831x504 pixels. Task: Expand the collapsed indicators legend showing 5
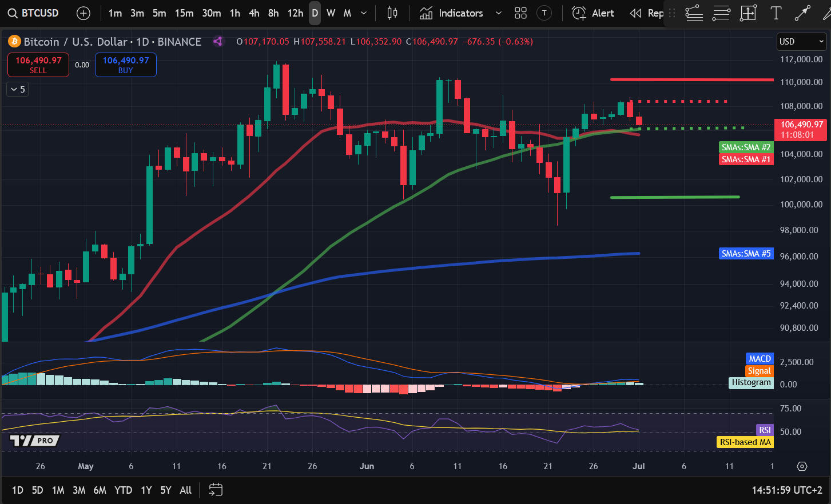point(18,89)
